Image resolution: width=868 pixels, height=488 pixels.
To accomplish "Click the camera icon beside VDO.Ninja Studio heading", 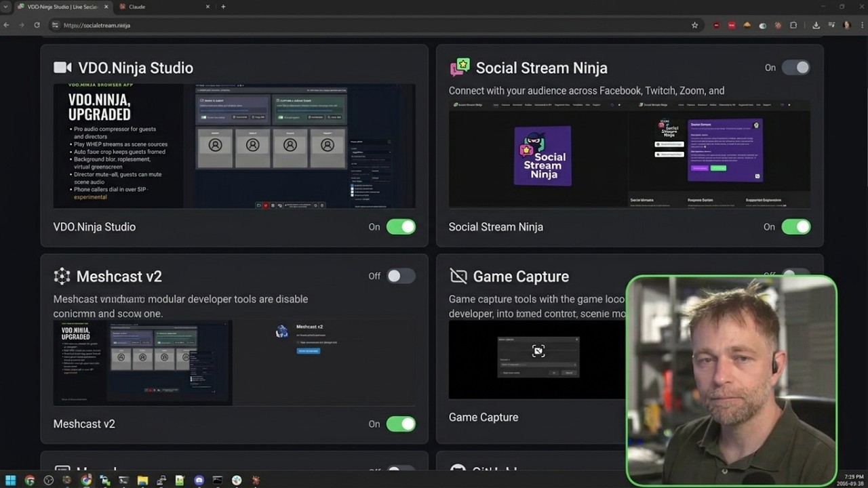I will [62, 68].
